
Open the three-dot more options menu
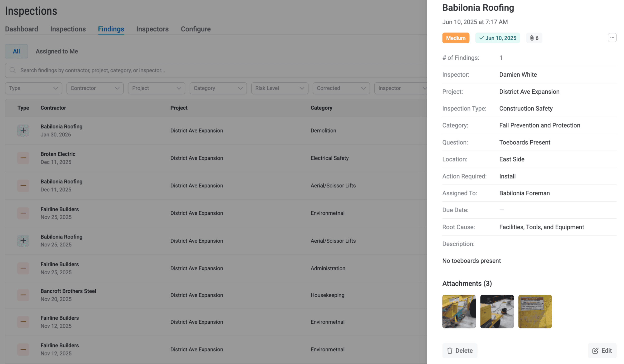click(x=612, y=38)
